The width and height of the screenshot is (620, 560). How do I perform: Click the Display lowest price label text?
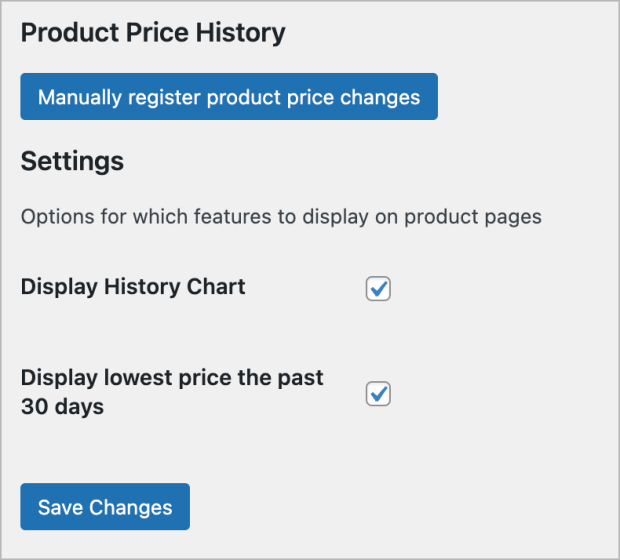[172, 378]
